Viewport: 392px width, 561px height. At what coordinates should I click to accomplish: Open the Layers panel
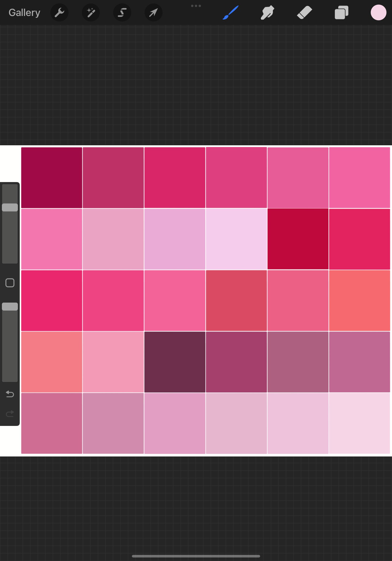click(341, 12)
